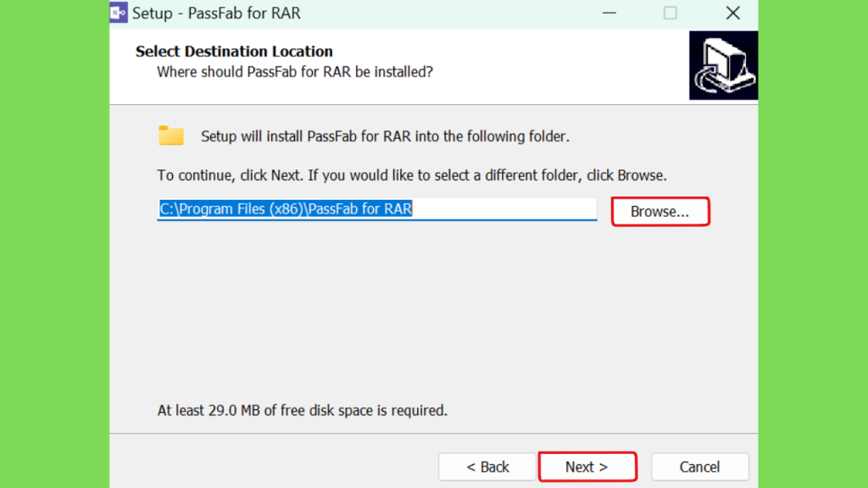Click the 29.0 MB disk space notice
Screen dimensions: 868x488
coord(303,411)
